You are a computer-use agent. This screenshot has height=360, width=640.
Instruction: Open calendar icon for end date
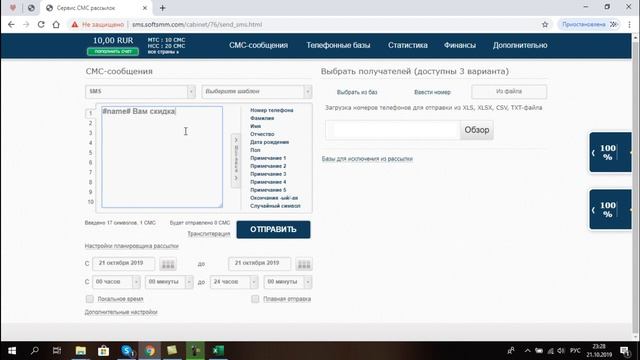point(304,264)
